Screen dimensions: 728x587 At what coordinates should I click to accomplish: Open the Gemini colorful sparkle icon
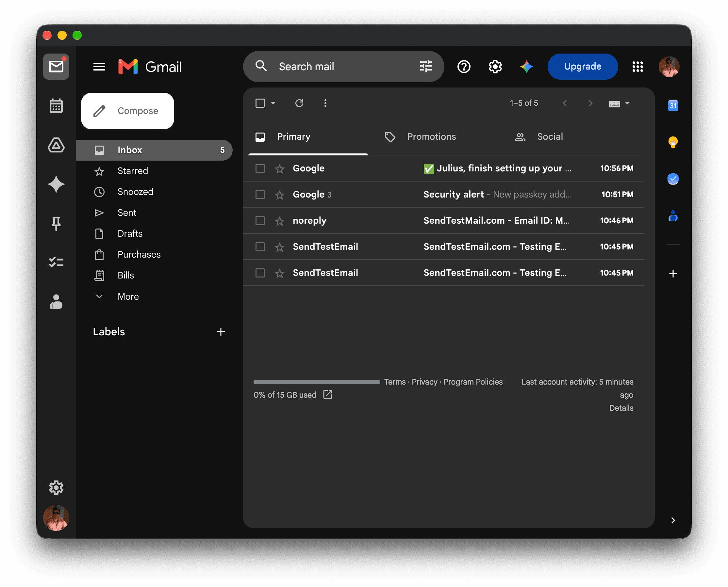527,67
